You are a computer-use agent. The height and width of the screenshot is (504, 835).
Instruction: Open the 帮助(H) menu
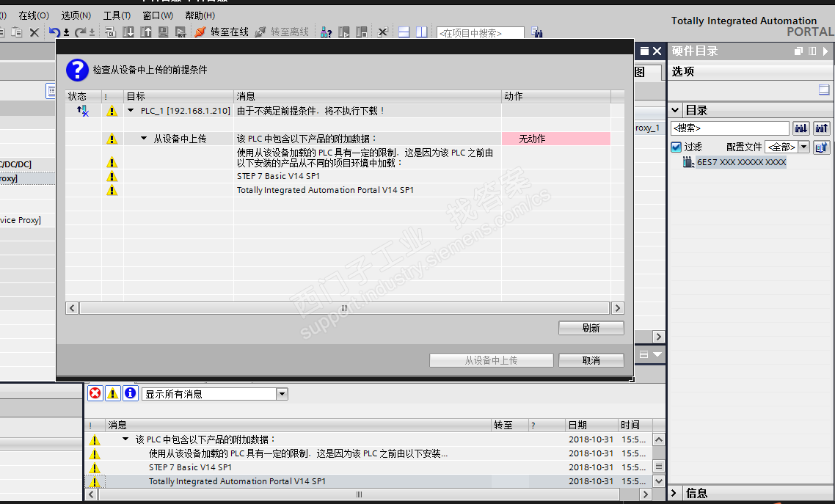[x=200, y=15]
